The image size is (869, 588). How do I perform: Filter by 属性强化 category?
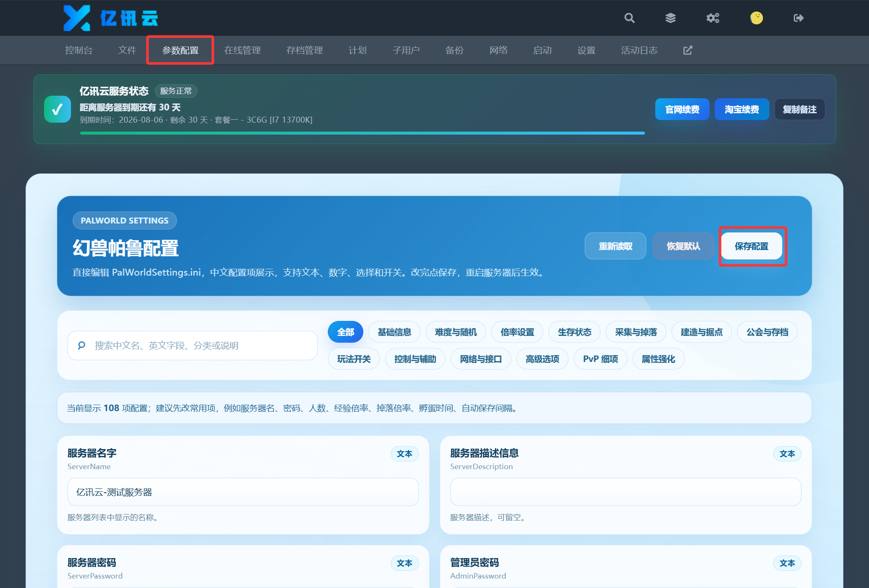click(658, 359)
